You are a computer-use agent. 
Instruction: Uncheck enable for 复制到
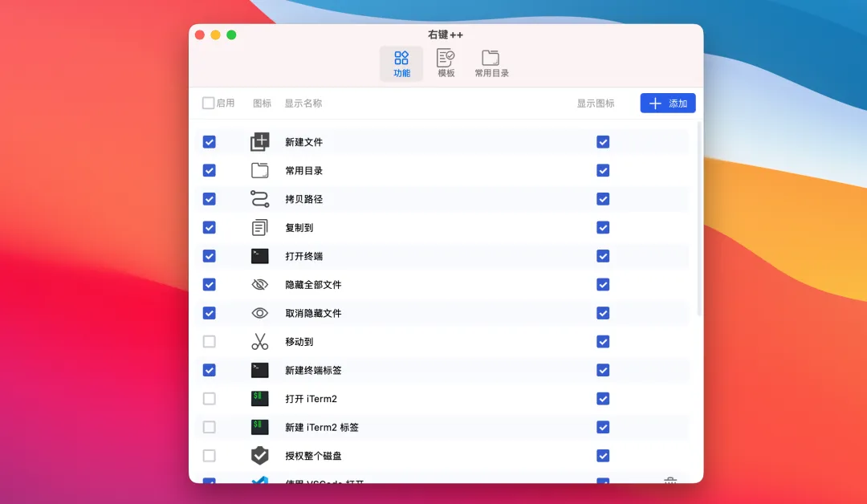(209, 228)
